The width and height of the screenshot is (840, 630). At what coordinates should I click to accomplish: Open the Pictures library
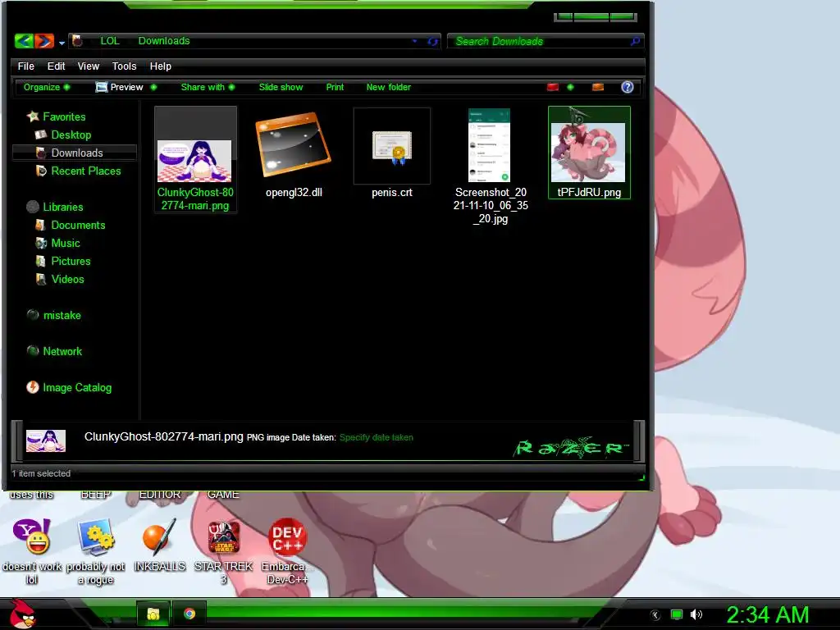[x=71, y=261]
